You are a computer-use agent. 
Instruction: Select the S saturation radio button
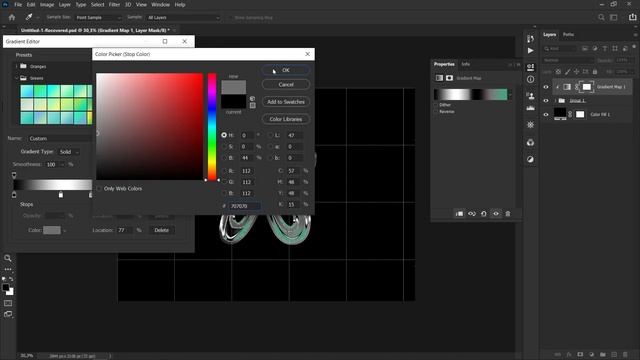[224, 147]
